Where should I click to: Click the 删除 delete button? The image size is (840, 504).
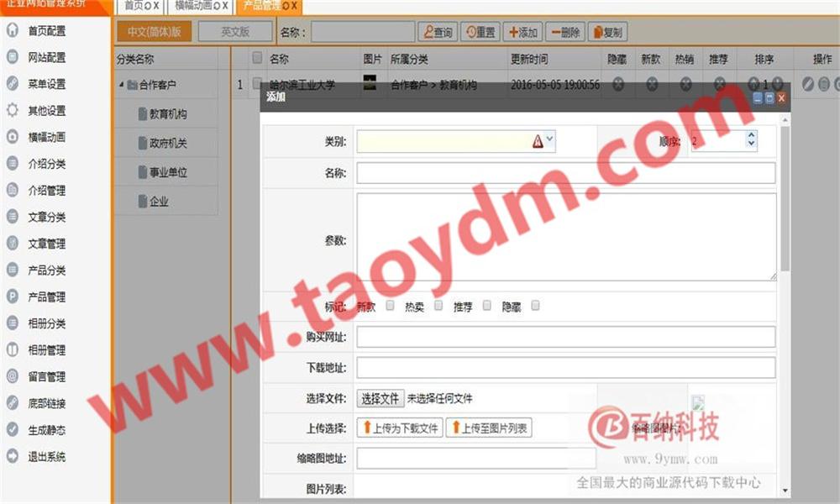(565, 32)
